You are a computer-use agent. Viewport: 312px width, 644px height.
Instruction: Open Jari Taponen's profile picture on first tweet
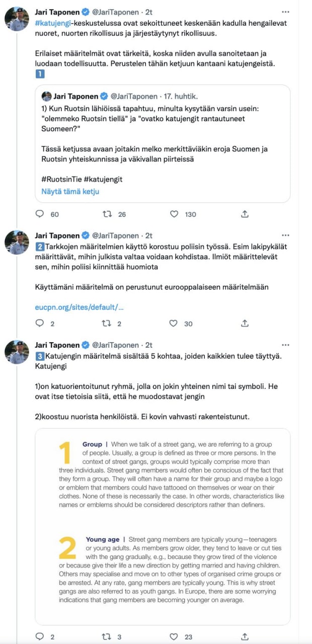pos(17,19)
